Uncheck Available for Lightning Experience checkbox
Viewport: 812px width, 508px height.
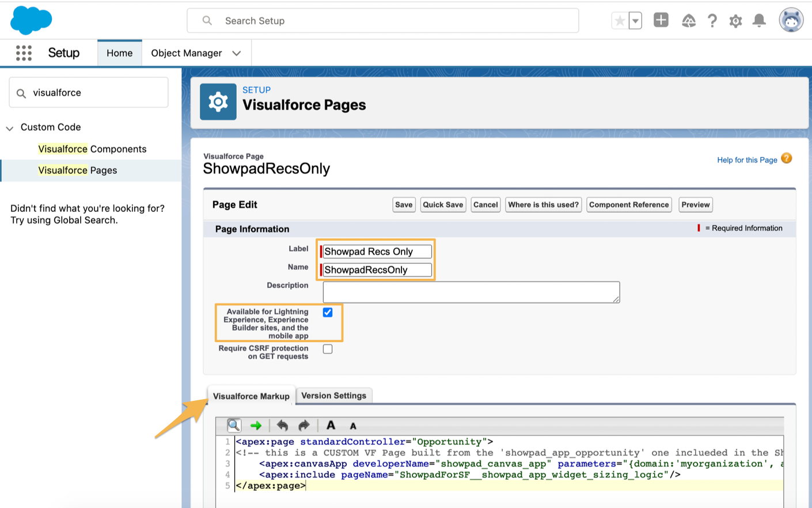point(328,312)
